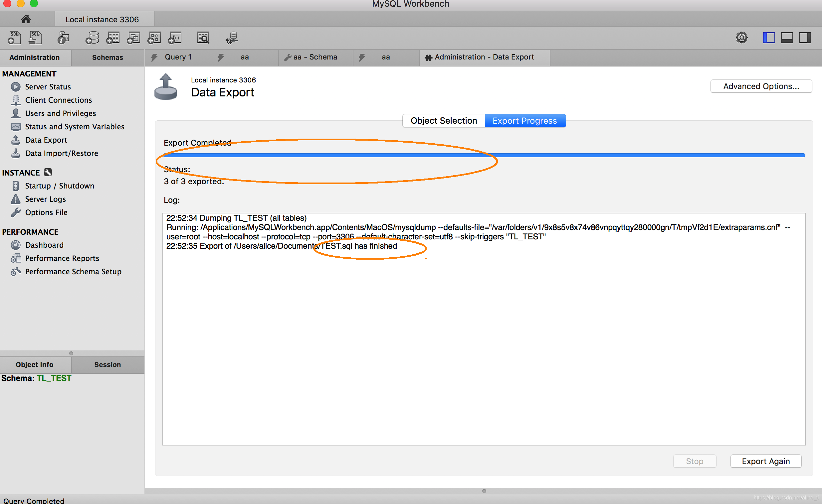This screenshot has width=822, height=504.
Task: Click the new SQL tab icon
Action: pyautogui.click(x=14, y=38)
